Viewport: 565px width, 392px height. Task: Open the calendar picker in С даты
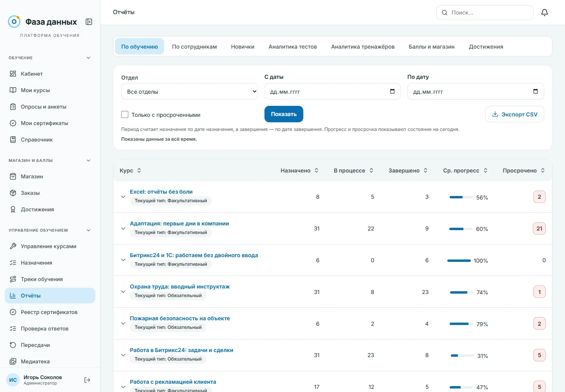(x=392, y=91)
